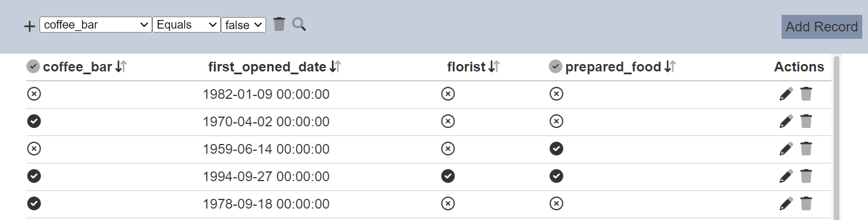Viewport: 868px width, 220px height.
Task: Delete the 1970-04-02 record row
Action: coord(806,121)
